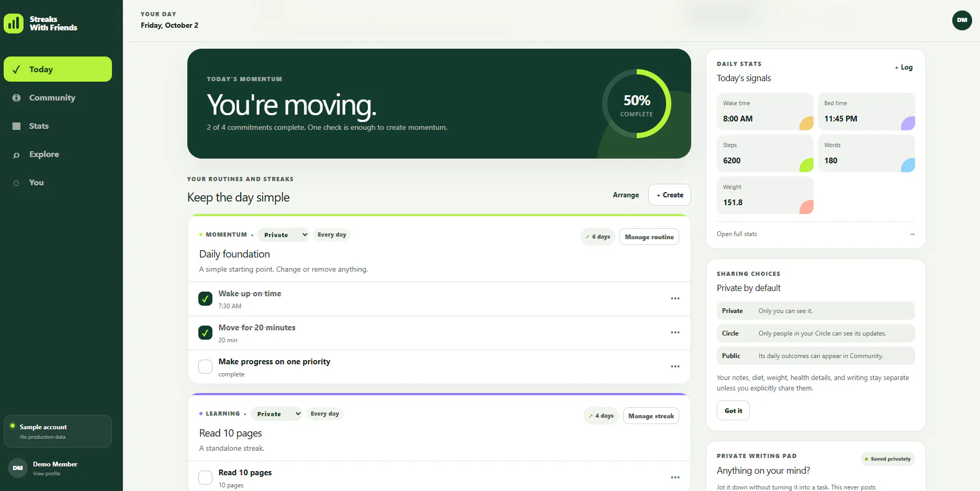The width and height of the screenshot is (980, 491).
Task: Uncheck the Move for 20 minutes commitment
Action: (x=205, y=332)
